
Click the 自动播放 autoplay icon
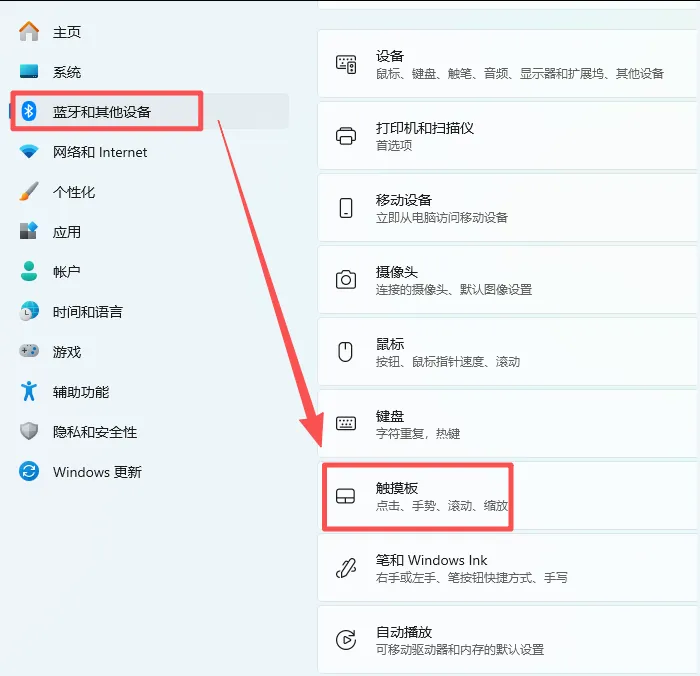point(346,640)
